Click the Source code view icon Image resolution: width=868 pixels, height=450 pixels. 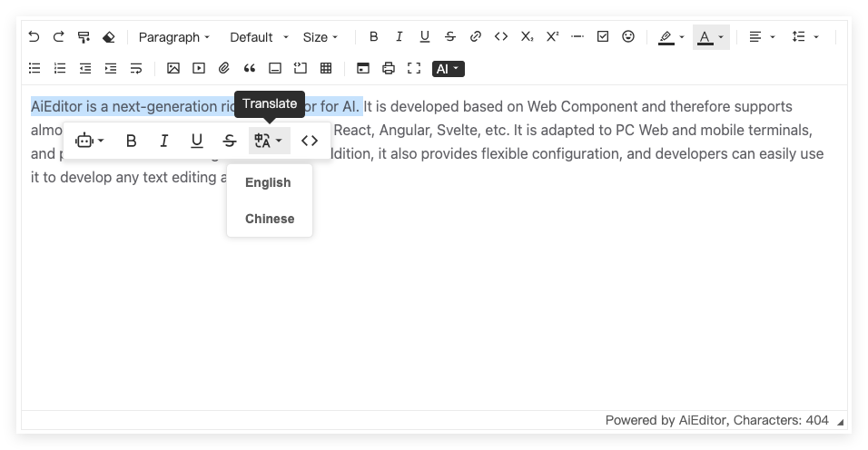[363, 69]
